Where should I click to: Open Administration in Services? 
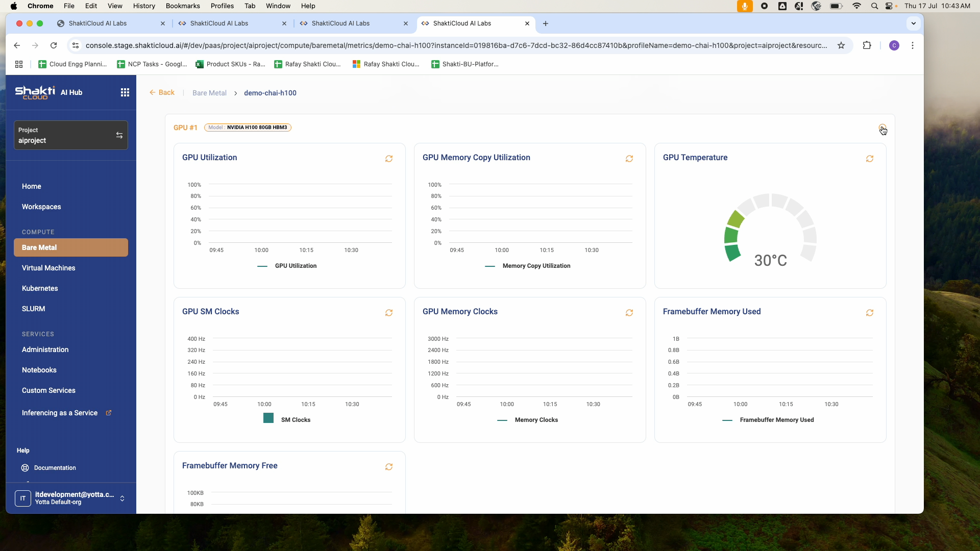click(45, 349)
